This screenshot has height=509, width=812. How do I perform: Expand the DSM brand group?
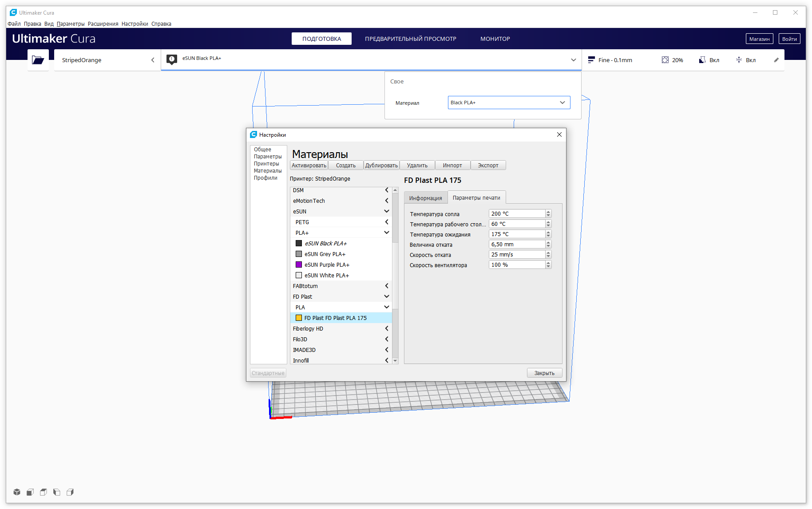pyautogui.click(x=387, y=190)
